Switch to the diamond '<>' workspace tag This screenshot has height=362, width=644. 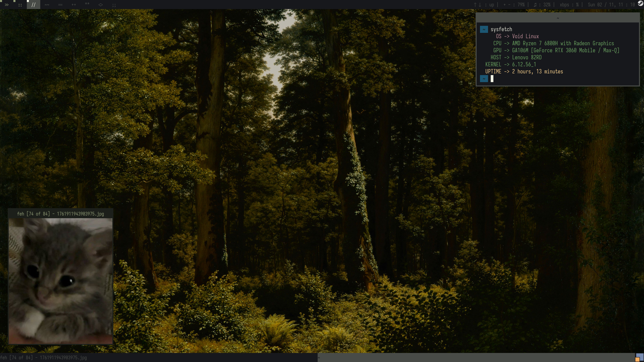101,5
